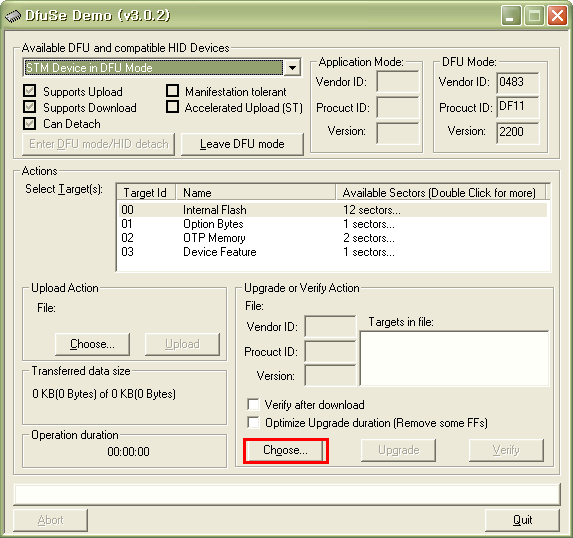Click the Targets in file list box
Viewport: 573px width, 538px height.
[x=454, y=359]
